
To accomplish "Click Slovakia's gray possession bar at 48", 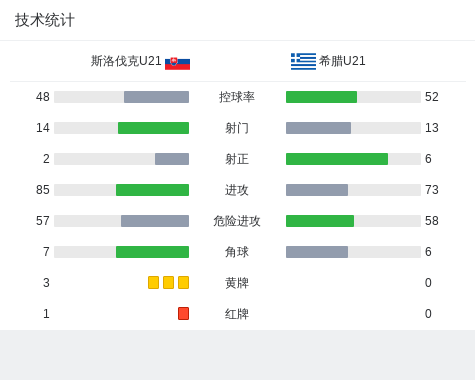I will tap(156, 97).
